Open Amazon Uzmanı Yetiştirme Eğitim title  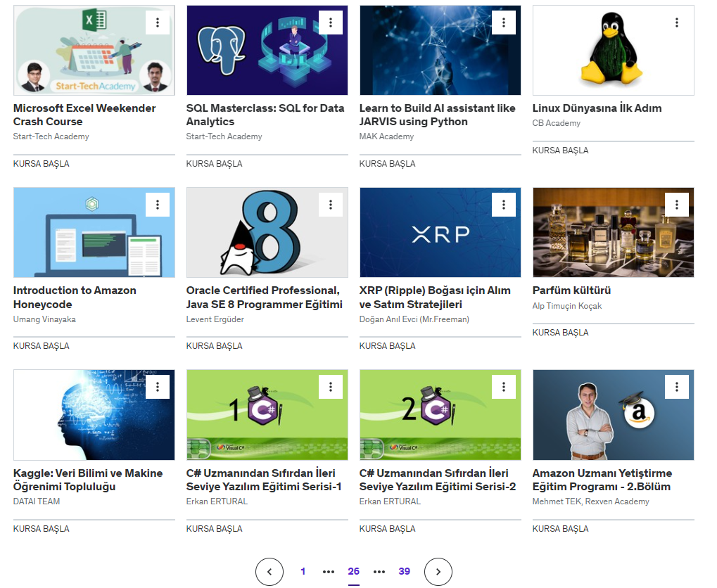click(x=602, y=480)
